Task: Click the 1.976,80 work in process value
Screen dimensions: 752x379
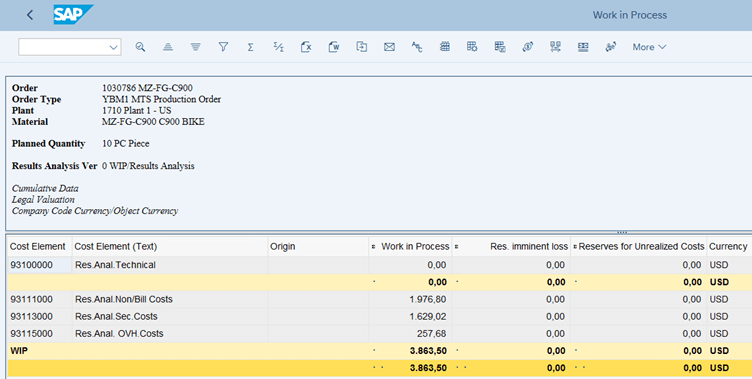Action: pos(427,299)
